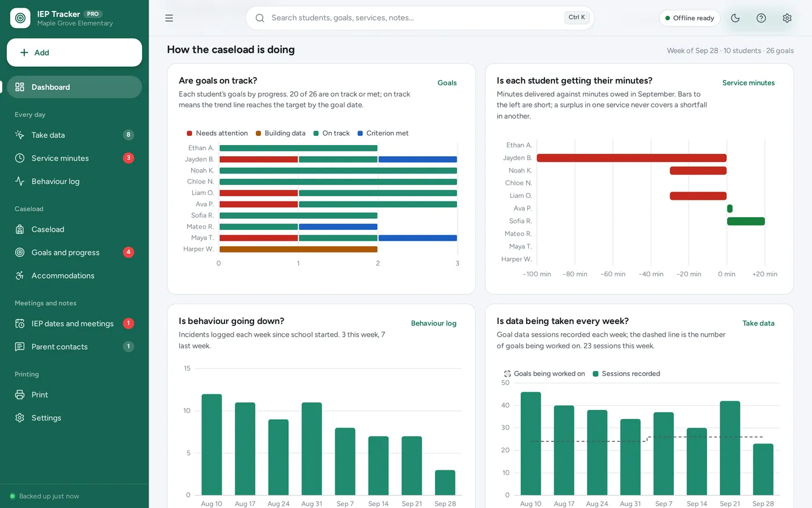Viewport: 812px width, 508px height.
Task: Open help question mark icon
Action: [x=761, y=18]
